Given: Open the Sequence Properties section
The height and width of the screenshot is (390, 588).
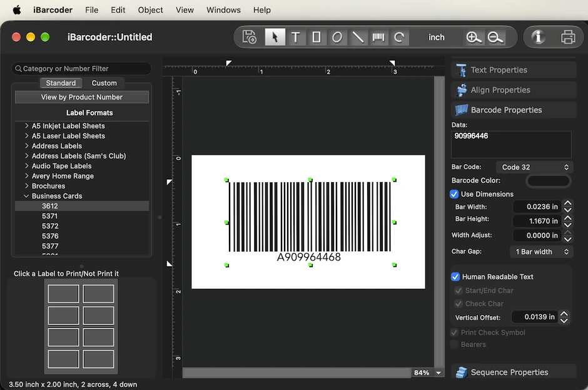Looking at the screenshot, I should click(x=514, y=372).
